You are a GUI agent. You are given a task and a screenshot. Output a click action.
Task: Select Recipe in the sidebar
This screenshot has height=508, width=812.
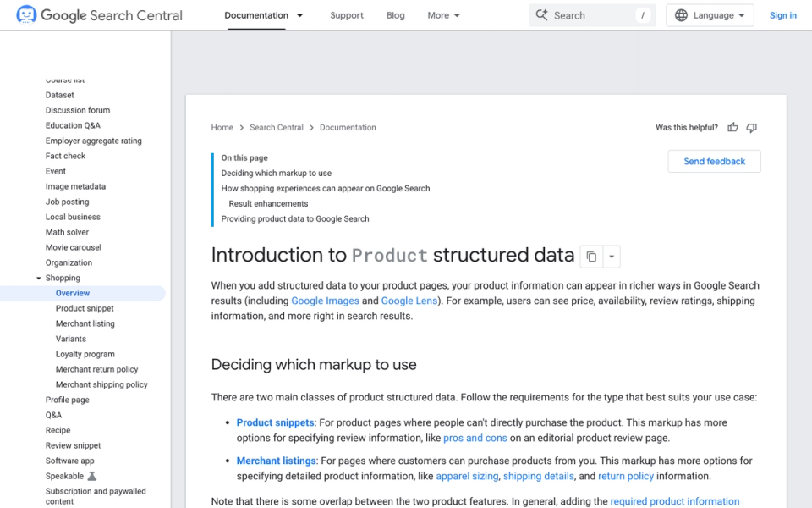tap(58, 430)
